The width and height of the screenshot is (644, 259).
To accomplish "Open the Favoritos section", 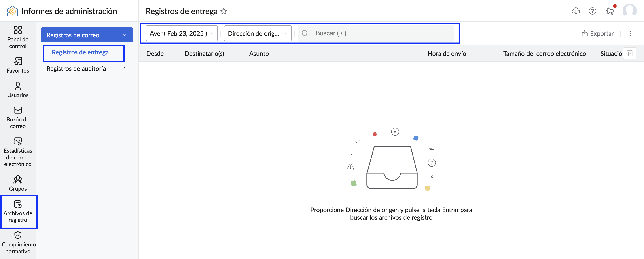I will tap(18, 65).
